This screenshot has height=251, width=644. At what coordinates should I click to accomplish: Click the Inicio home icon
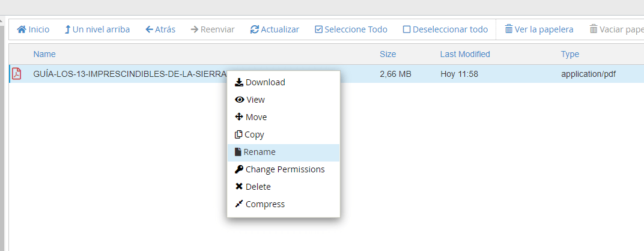click(22, 29)
